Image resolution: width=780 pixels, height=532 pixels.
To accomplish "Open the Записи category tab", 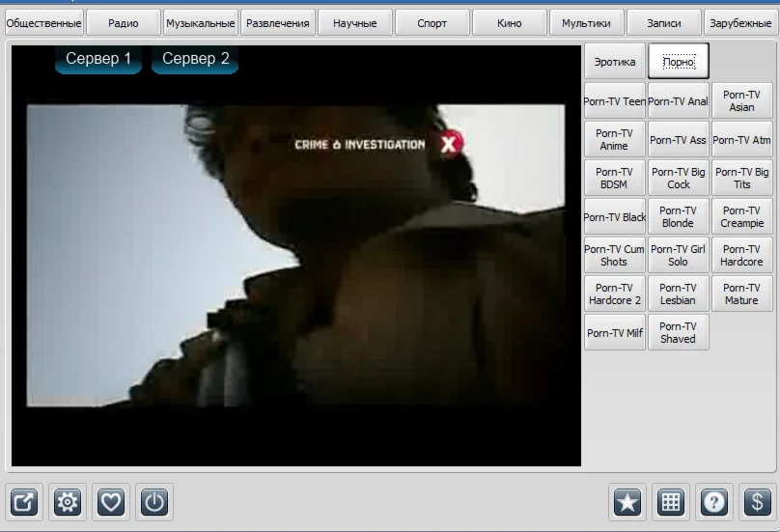I will pyautogui.click(x=663, y=23).
